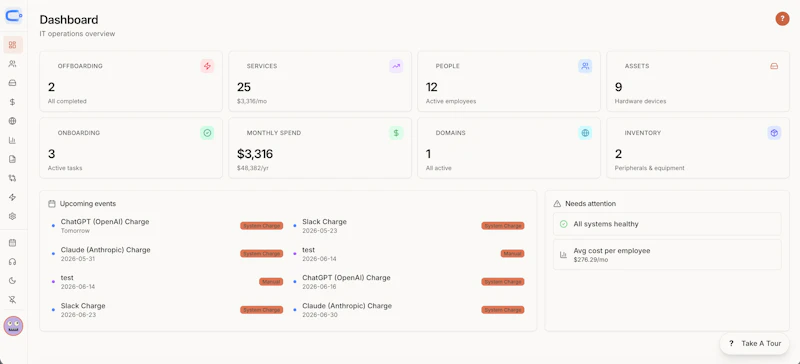This screenshot has width=800, height=364.
Task: Open the Onboarding card showing 3 tasks
Action: [131, 148]
